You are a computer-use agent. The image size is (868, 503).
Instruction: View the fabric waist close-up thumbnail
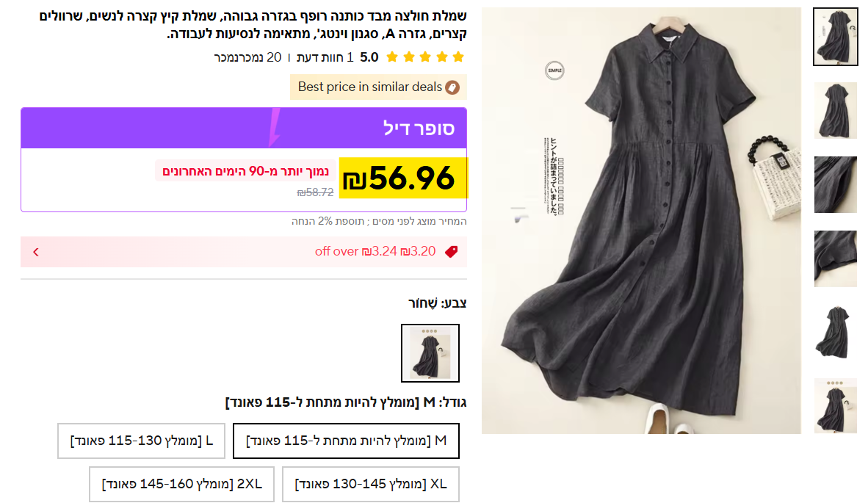pos(836,184)
